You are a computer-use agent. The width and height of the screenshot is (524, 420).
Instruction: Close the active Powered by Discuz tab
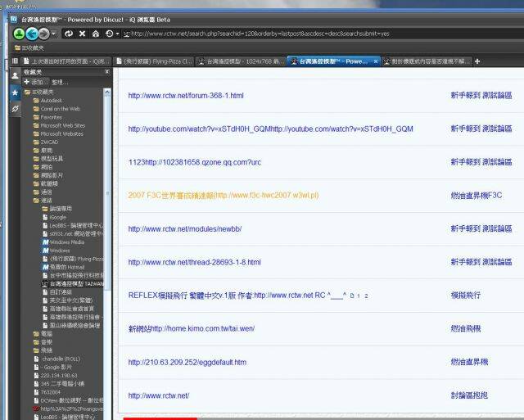[376, 61]
